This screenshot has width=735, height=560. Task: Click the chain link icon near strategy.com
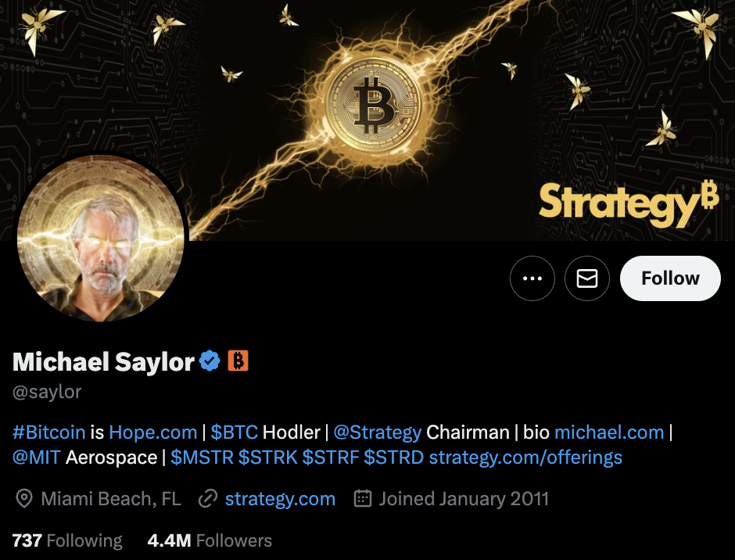(208, 498)
